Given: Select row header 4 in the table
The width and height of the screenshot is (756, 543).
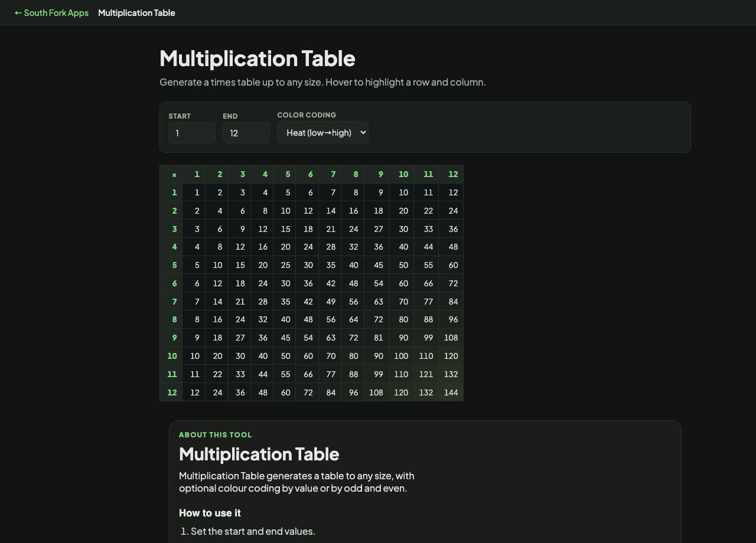Looking at the screenshot, I should [x=171, y=247].
